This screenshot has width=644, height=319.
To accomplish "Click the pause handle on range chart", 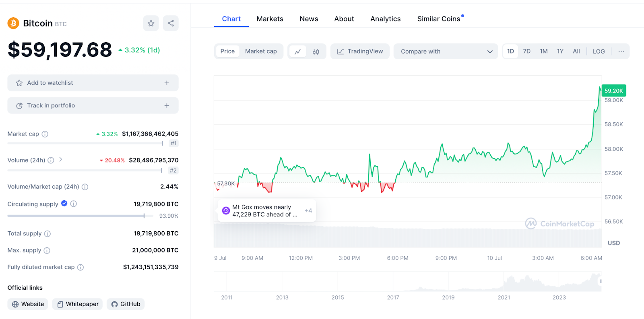I will (601, 281).
